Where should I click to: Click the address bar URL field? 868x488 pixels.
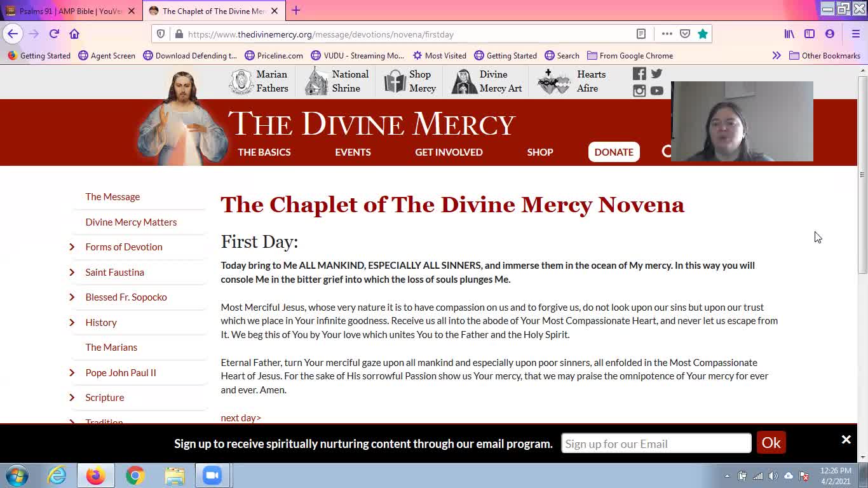coord(407,34)
